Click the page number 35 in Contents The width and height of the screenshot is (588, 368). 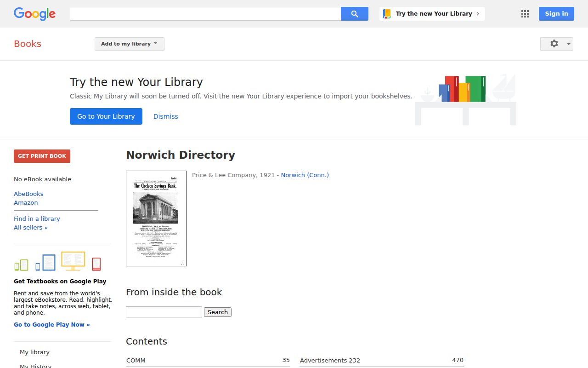click(286, 360)
